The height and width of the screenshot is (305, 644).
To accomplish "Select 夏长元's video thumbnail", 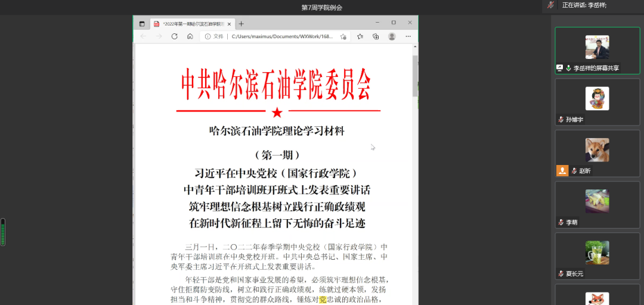I will click(x=597, y=253).
